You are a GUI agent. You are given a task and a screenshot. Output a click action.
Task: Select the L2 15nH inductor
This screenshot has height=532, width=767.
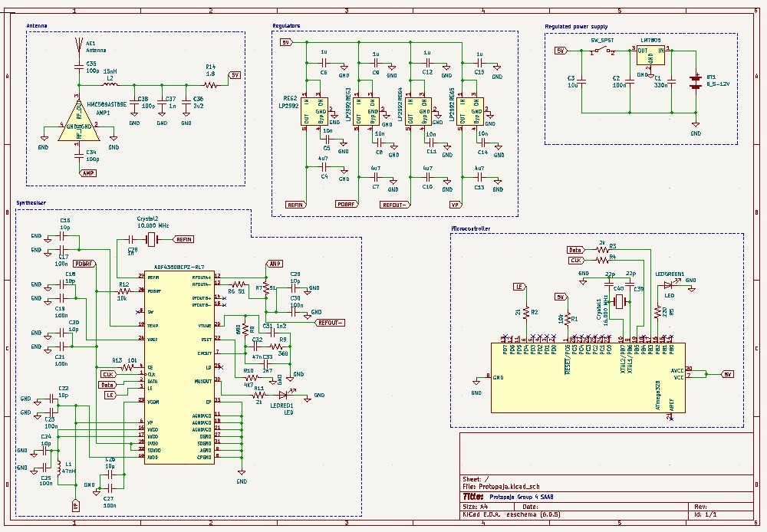(110, 84)
